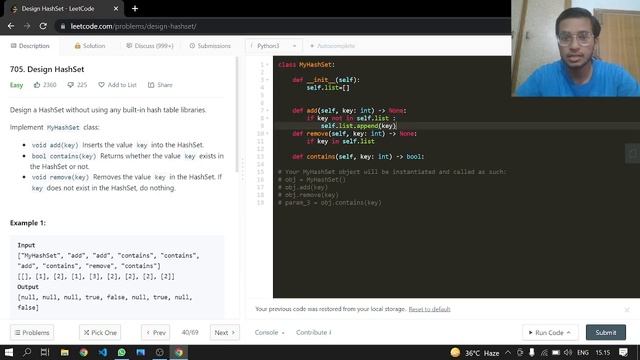Click the description panel scrollbar
Screen dimensions: 640x360
pyautogui.click(x=237, y=114)
